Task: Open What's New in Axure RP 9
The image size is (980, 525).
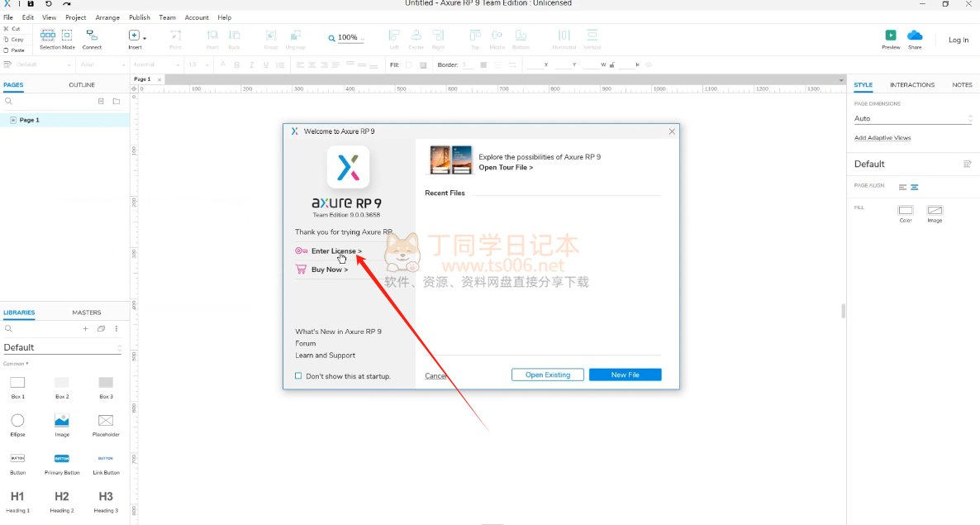Action: coord(338,332)
